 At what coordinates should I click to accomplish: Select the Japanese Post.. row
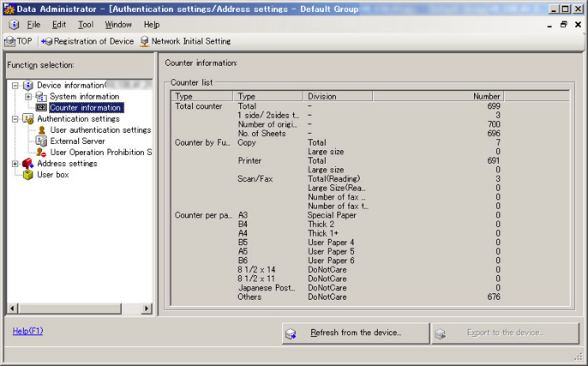click(338, 288)
